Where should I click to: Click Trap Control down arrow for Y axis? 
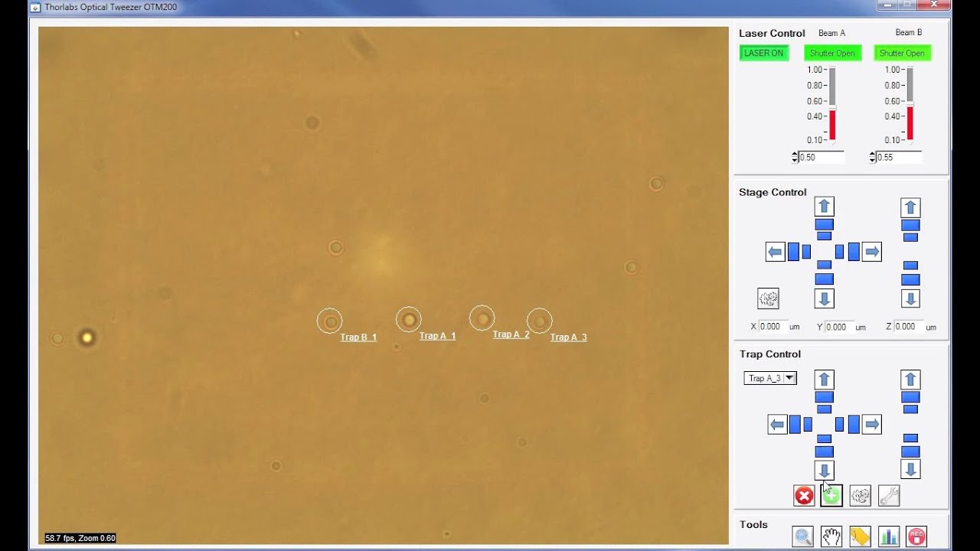pos(824,470)
